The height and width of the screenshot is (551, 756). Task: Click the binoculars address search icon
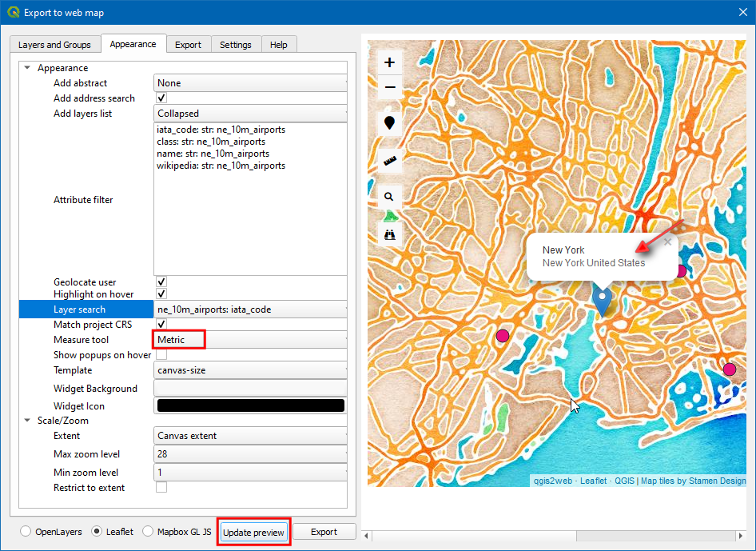click(389, 234)
